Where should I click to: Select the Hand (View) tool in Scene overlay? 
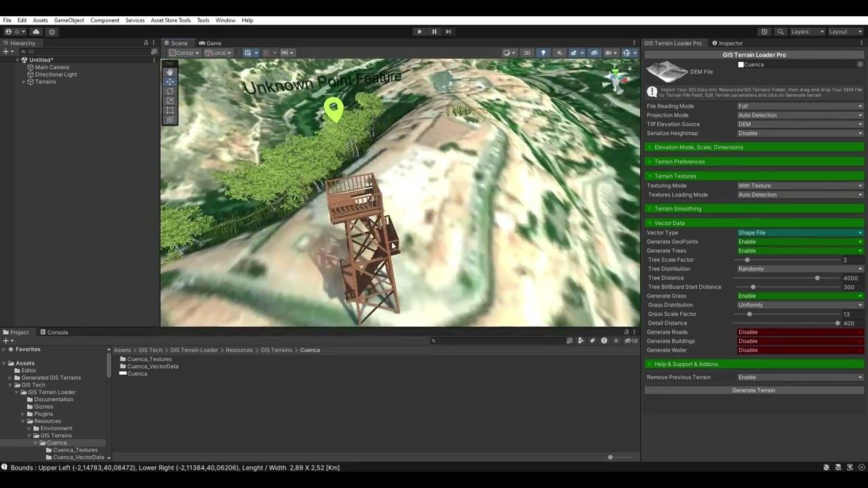click(x=170, y=72)
